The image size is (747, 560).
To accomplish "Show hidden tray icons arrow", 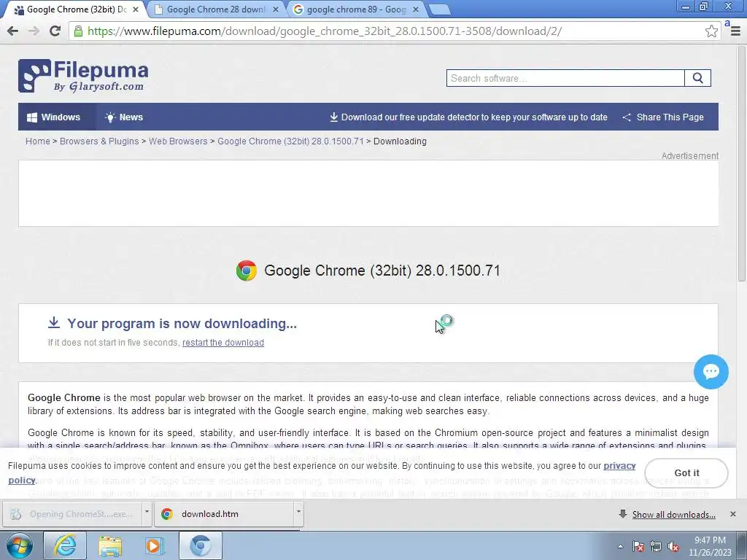I will click(620, 547).
